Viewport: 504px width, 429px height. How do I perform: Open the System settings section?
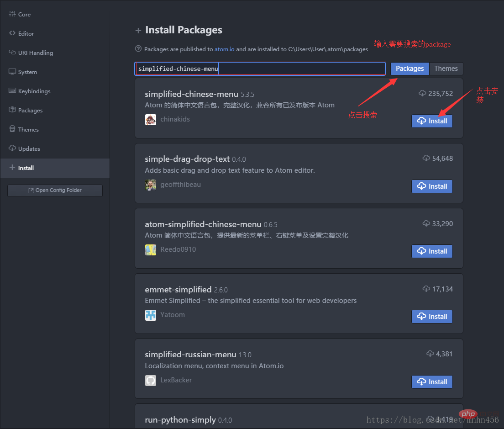(55, 72)
